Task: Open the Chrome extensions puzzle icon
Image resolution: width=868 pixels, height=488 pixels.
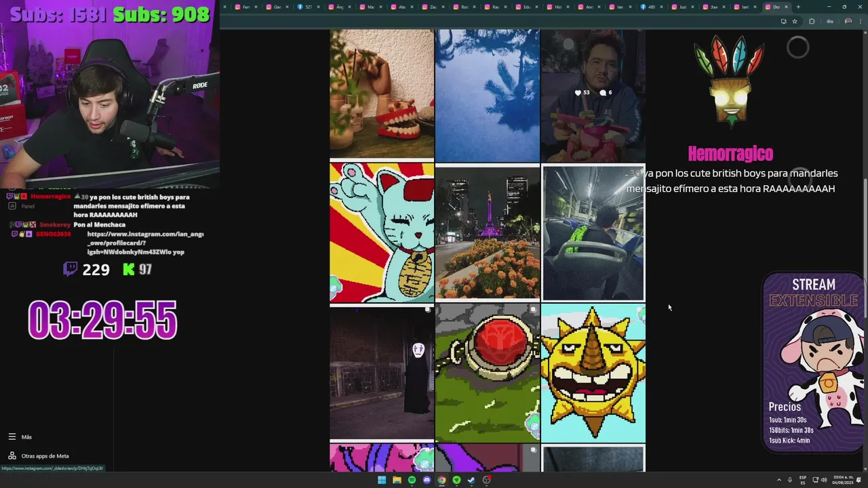Action: pos(812,21)
